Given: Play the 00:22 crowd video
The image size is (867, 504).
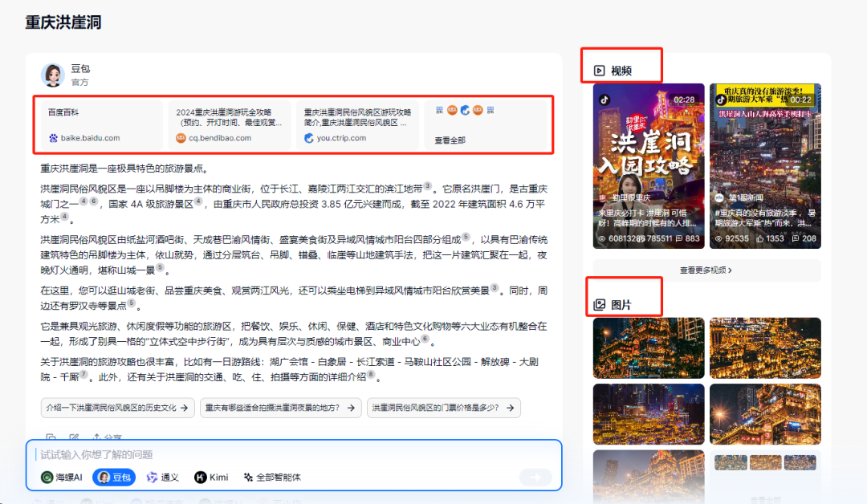Looking at the screenshot, I should point(765,166).
